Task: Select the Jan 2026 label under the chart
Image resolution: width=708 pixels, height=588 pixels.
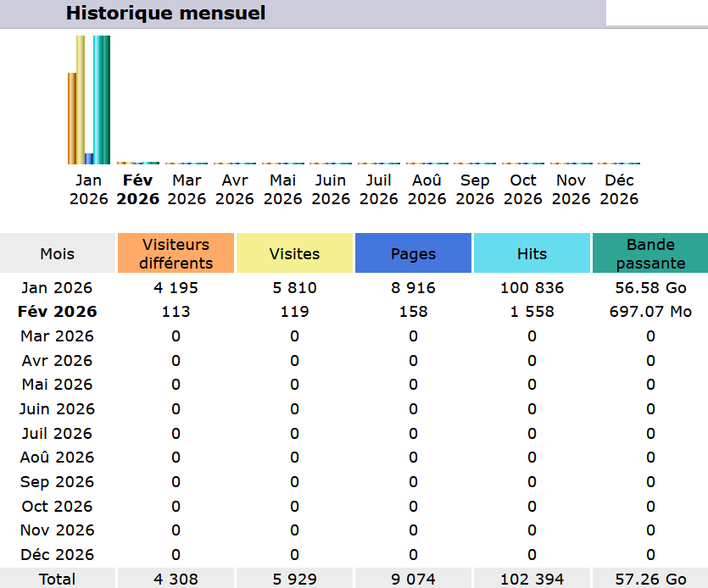Action: [x=89, y=190]
